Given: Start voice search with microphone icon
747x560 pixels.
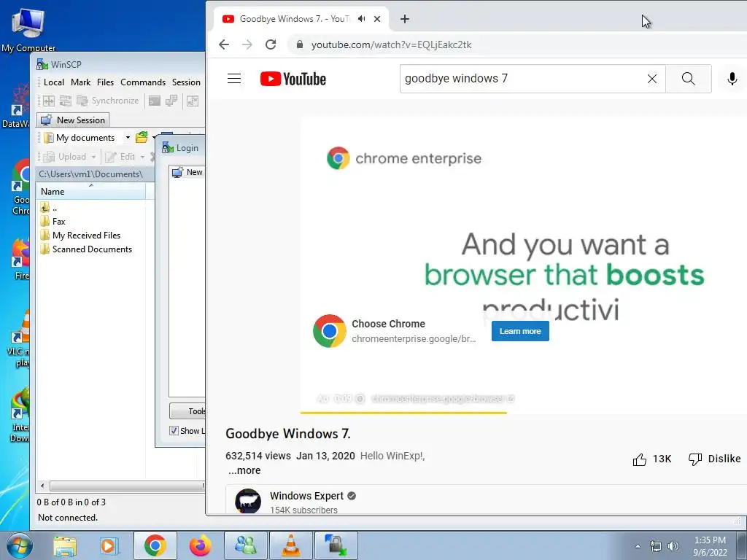Looking at the screenshot, I should [732, 79].
